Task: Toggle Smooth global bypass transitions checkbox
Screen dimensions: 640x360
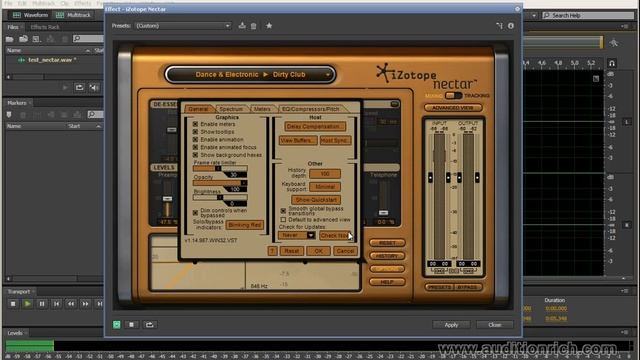Action: [x=283, y=211]
